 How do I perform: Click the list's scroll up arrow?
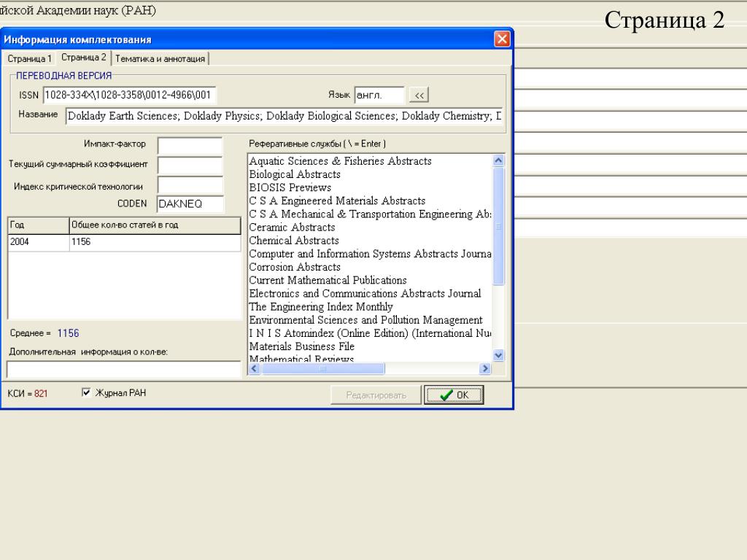[498, 160]
